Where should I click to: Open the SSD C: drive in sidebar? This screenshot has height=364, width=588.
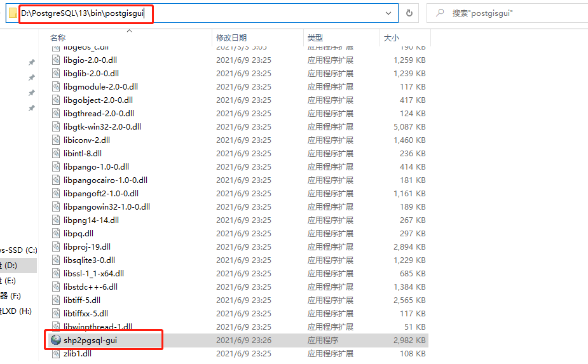(x=18, y=250)
